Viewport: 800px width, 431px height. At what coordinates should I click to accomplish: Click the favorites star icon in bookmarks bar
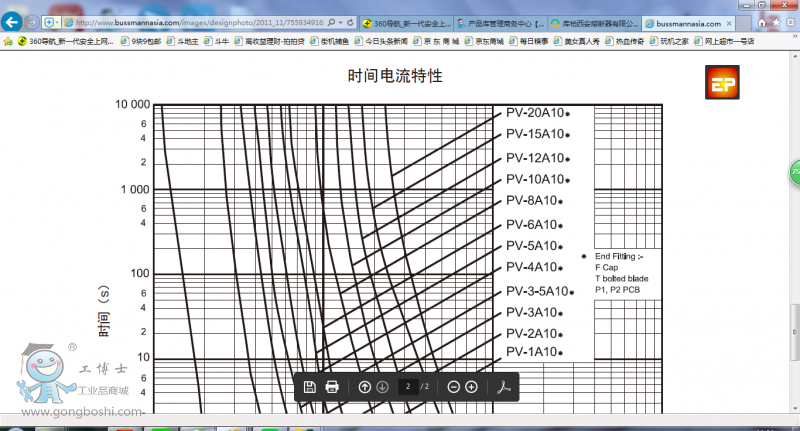(x=8, y=42)
